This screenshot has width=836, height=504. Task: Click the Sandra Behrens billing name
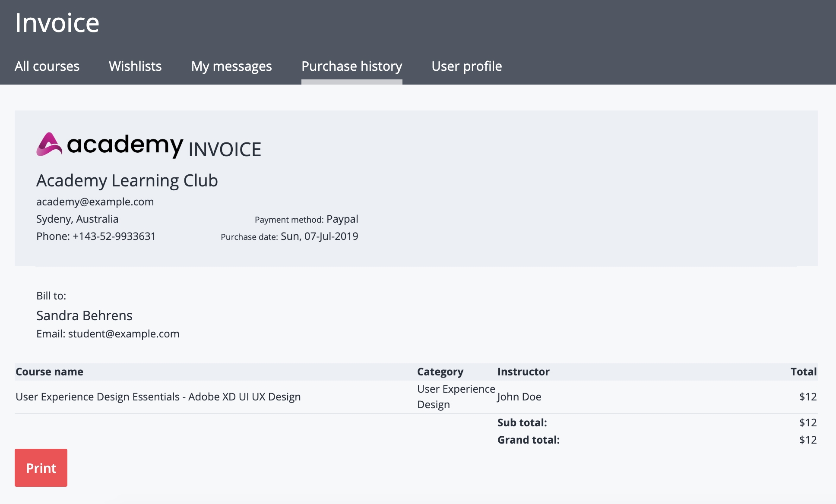click(84, 315)
